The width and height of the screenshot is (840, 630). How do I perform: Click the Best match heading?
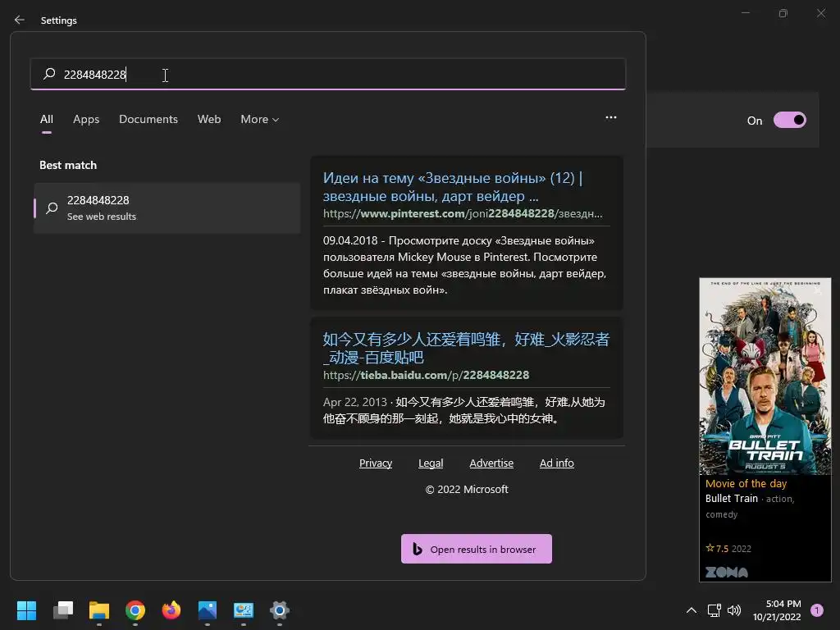pyautogui.click(x=68, y=165)
